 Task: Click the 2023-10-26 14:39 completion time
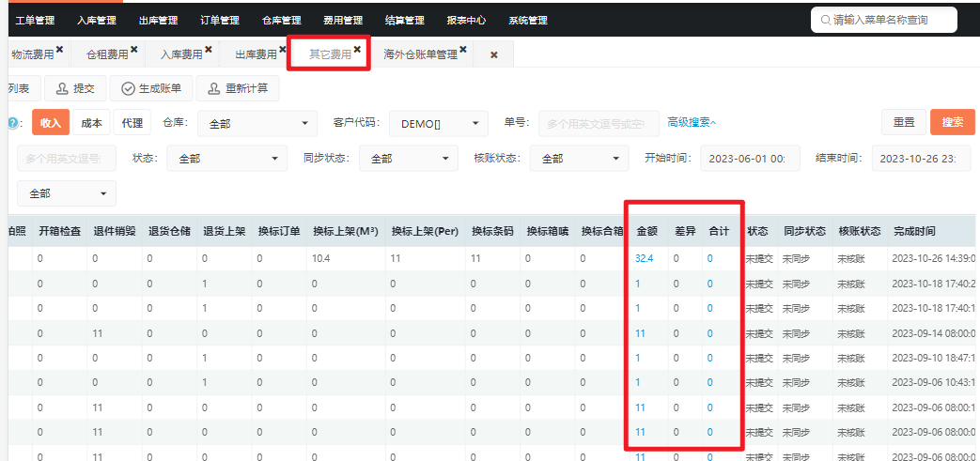click(x=934, y=258)
